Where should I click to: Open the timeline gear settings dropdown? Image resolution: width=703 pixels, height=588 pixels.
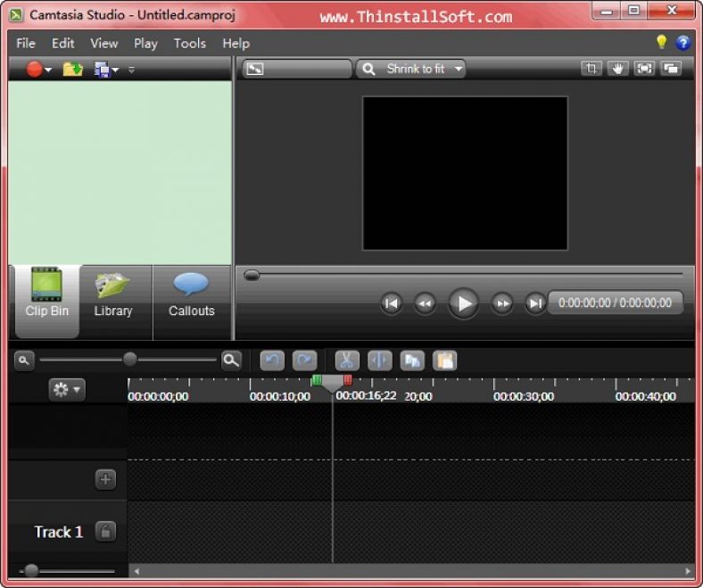(x=67, y=389)
